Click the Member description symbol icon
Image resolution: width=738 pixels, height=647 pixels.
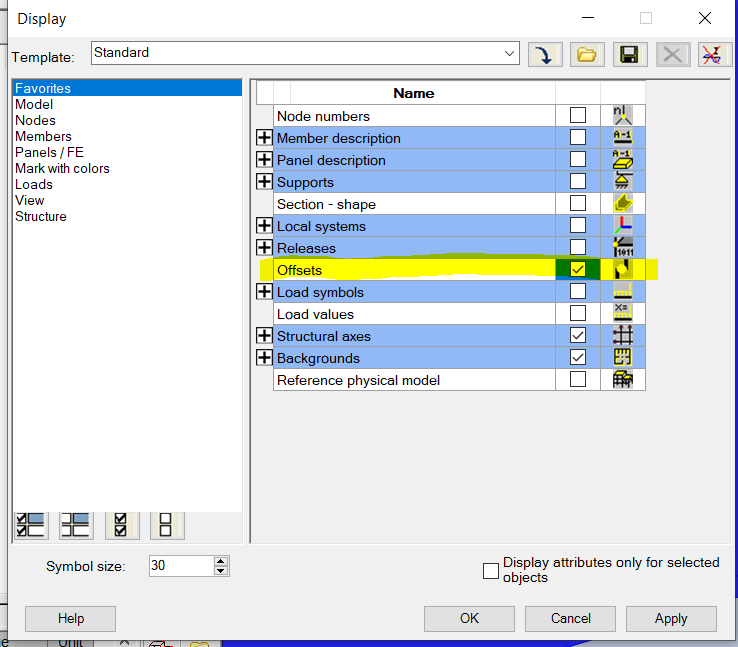(623, 137)
